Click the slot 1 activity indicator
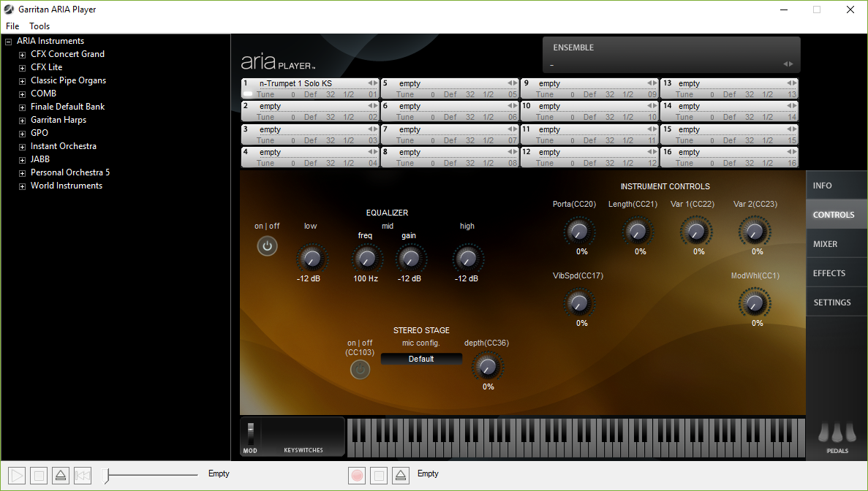Screen dimensions: 868x491 [x=248, y=94]
